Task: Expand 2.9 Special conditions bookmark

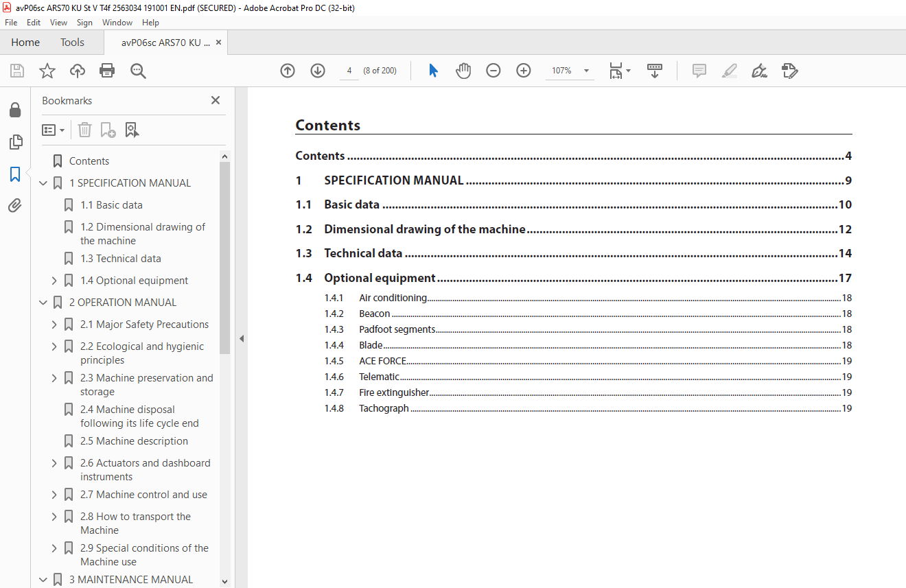Action: (x=54, y=548)
